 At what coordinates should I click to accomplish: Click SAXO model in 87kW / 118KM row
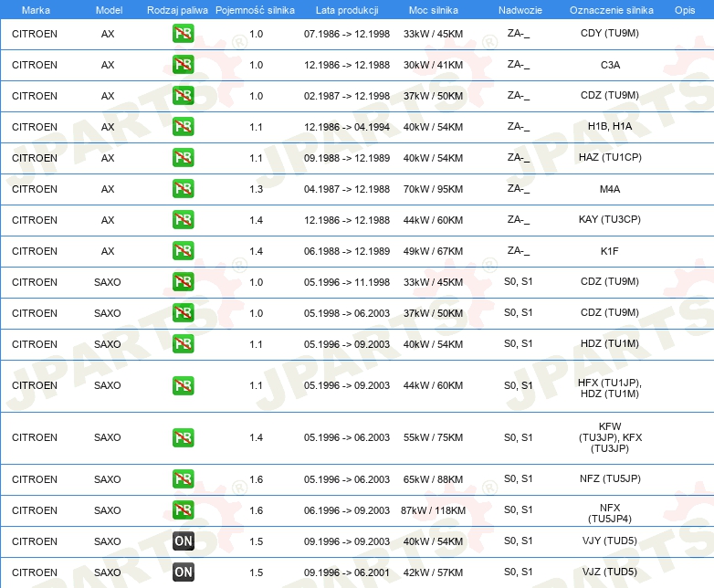click(x=108, y=510)
